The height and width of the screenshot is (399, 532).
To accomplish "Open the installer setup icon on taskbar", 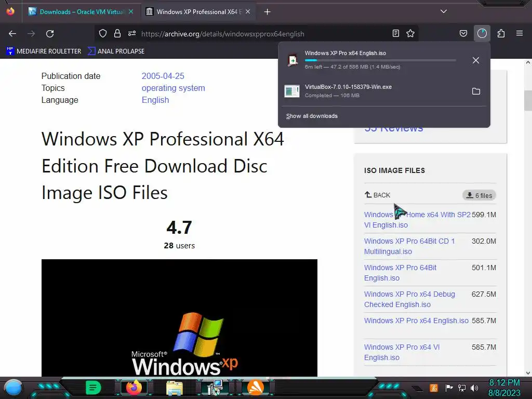I will pyautogui.click(x=215, y=388).
